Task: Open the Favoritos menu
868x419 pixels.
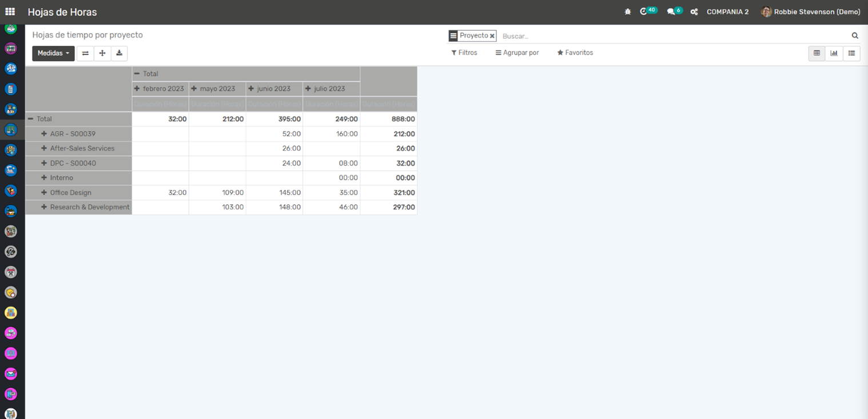Action: point(575,53)
